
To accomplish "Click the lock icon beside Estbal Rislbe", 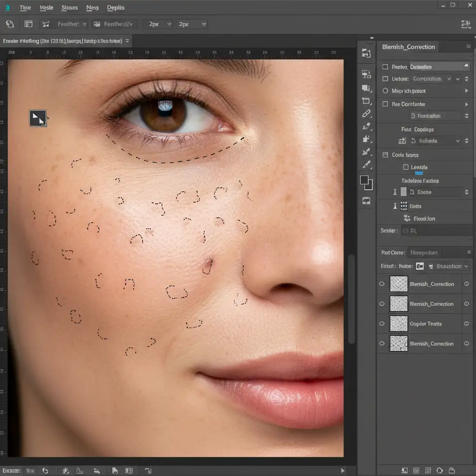I will coord(420,266).
